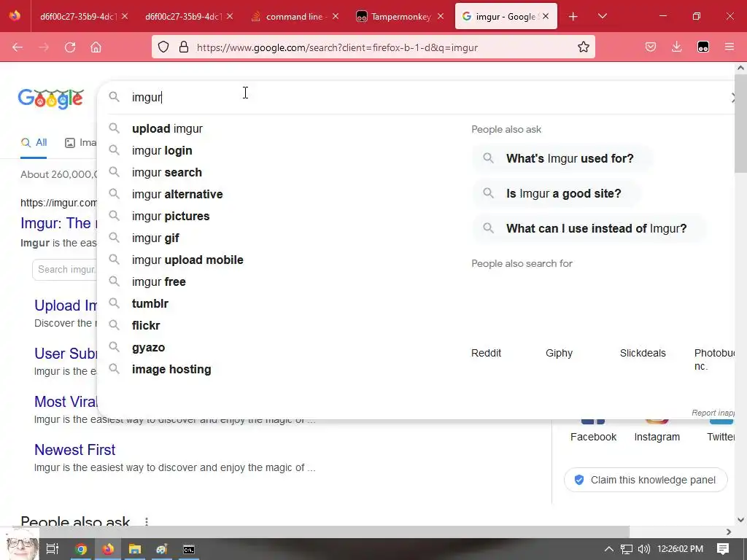Close the command line tab
747x560 pixels.
tap(336, 17)
